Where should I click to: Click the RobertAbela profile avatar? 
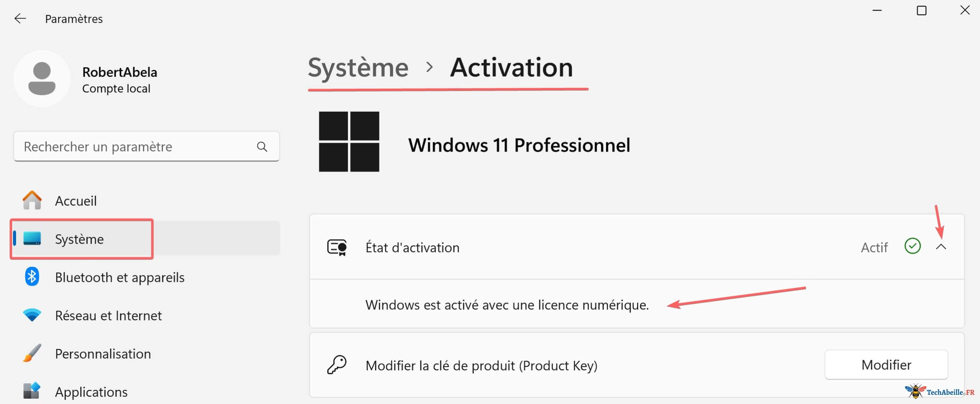(x=42, y=79)
